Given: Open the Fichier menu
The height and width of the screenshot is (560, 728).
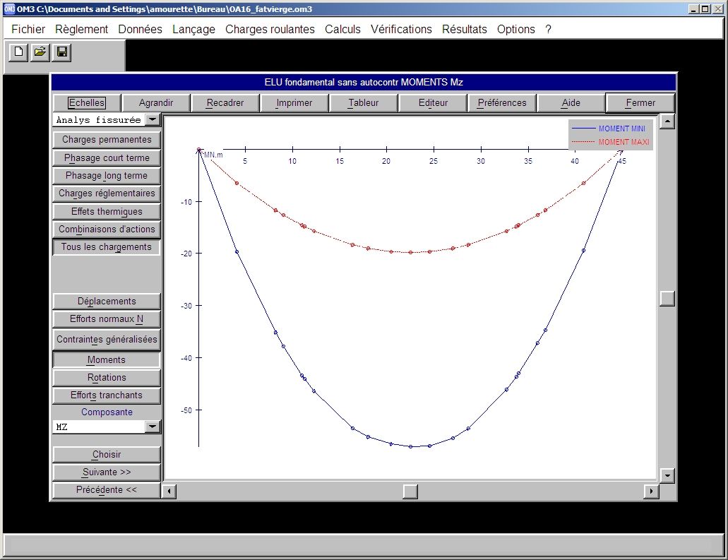Looking at the screenshot, I should [28, 29].
